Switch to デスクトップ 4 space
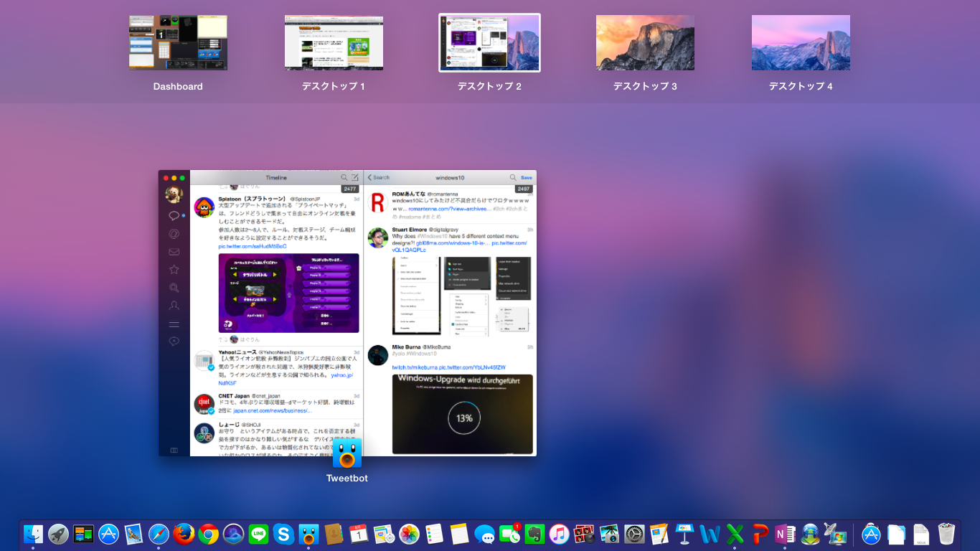The image size is (980, 551). click(801, 43)
